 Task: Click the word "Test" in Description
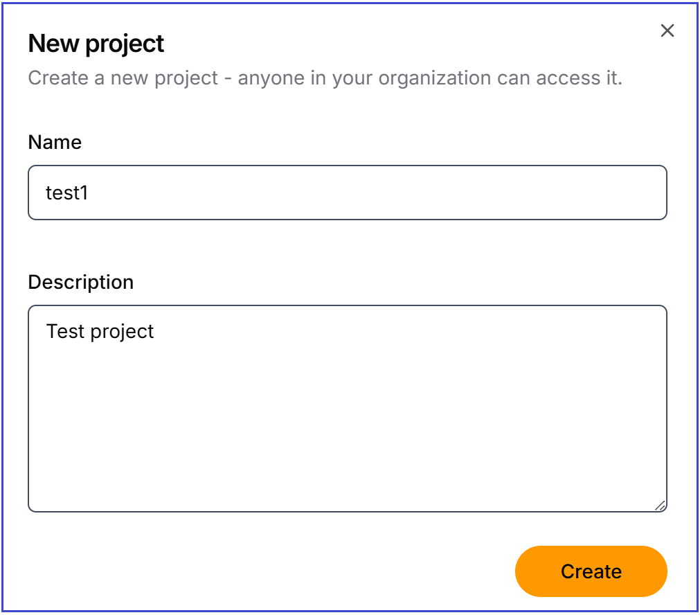[x=65, y=331]
